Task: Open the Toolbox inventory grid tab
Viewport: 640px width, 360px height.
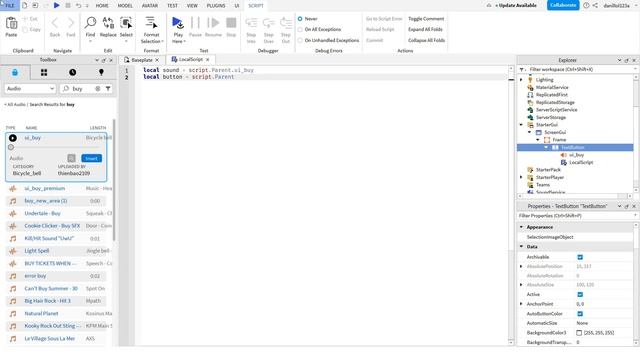Action: click(44, 72)
